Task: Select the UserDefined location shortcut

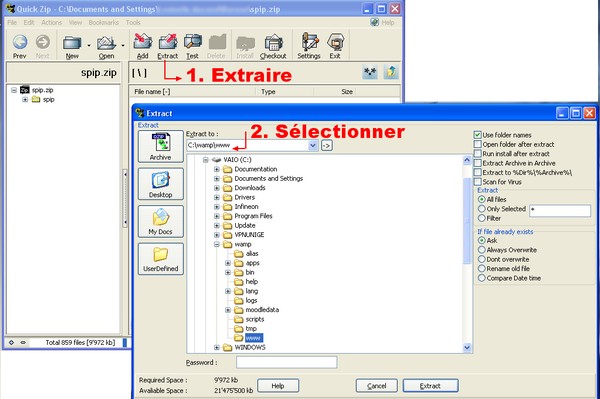Action: click(x=161, y=259)
